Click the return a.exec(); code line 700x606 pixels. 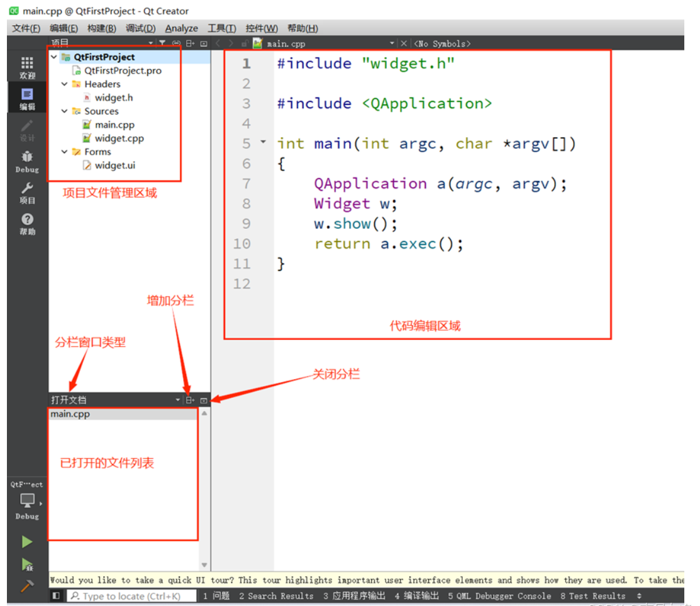pos(389,244)
